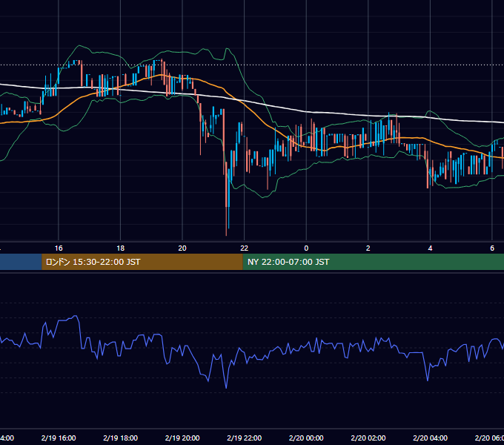The height and width of the screenshot is (445, 504).
Task: Click the 2/19 16:00 time label
Action: (x=59, y=438)
